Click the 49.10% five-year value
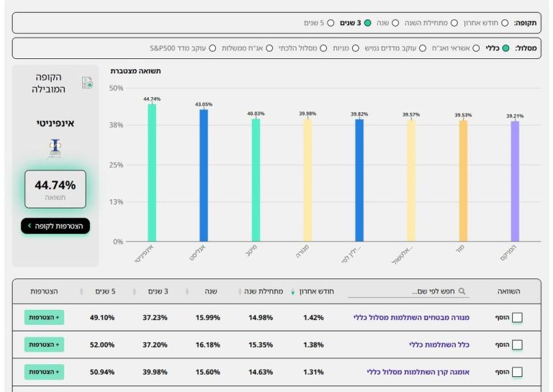Viewport: 553px width, 392px height. (102, 318)
